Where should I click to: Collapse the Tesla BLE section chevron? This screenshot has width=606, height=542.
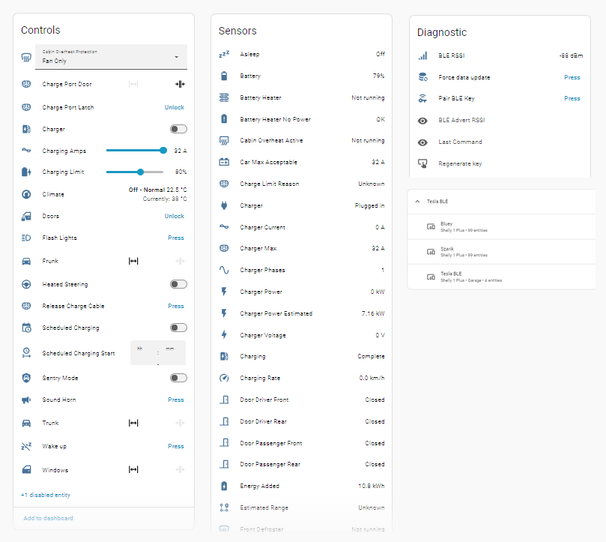pyautogui.click(x=417, y=201)
